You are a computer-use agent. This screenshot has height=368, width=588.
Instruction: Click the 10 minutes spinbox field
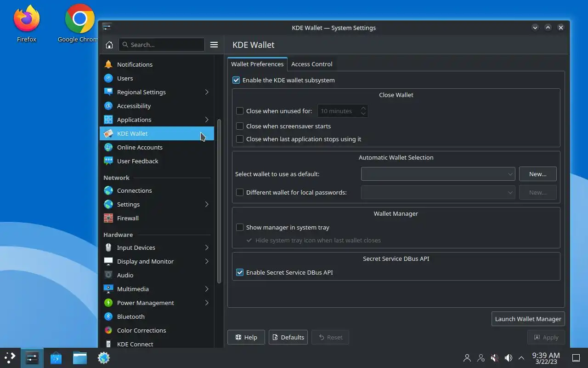[x=343, y=111]
